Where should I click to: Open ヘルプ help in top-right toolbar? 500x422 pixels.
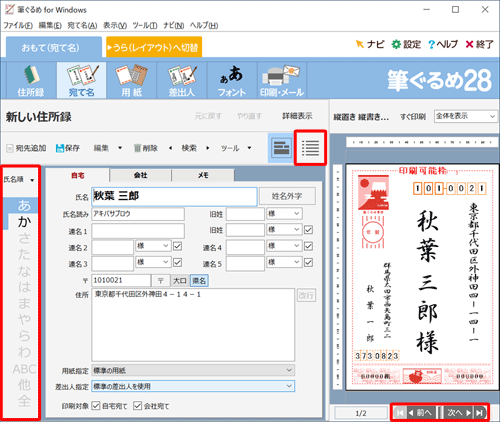tap(443, 44)
